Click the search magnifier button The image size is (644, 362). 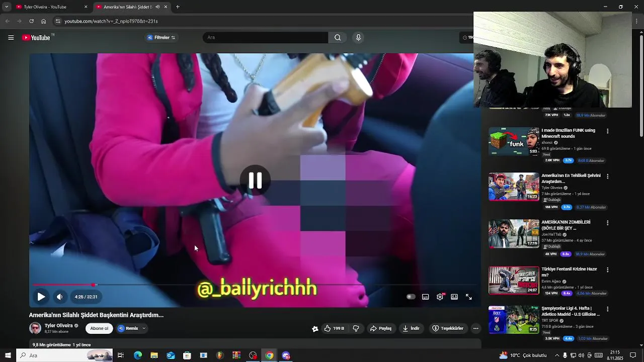[x=338, y=37]
